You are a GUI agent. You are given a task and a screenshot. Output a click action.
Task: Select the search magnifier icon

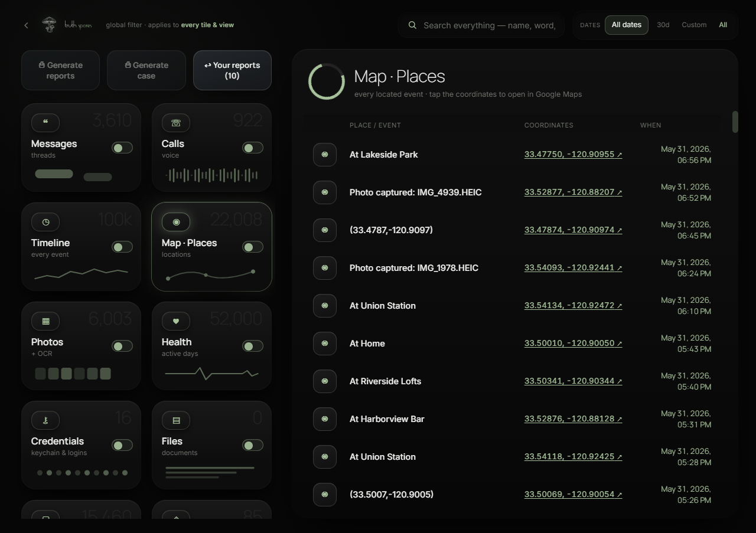[412, 25]
